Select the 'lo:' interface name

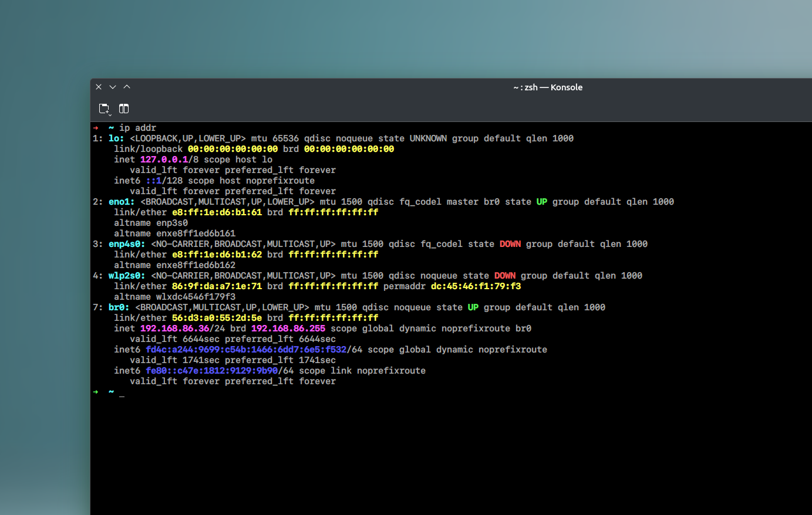[116, 138]
